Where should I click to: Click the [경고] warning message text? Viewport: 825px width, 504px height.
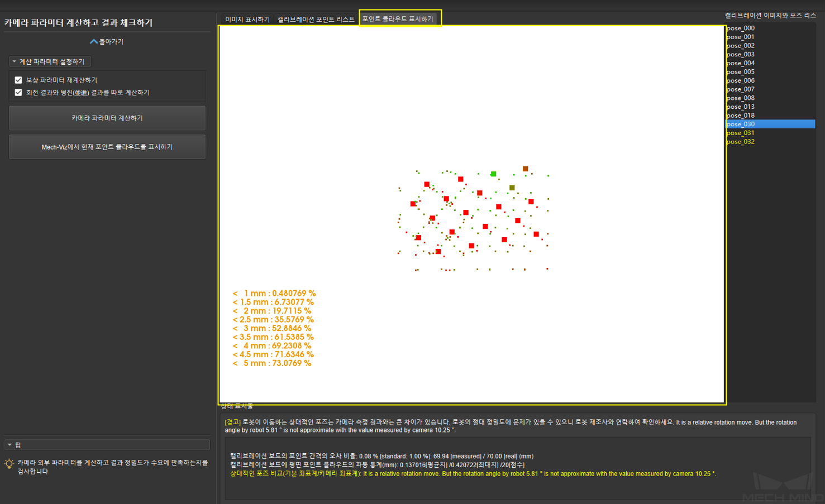511,426
